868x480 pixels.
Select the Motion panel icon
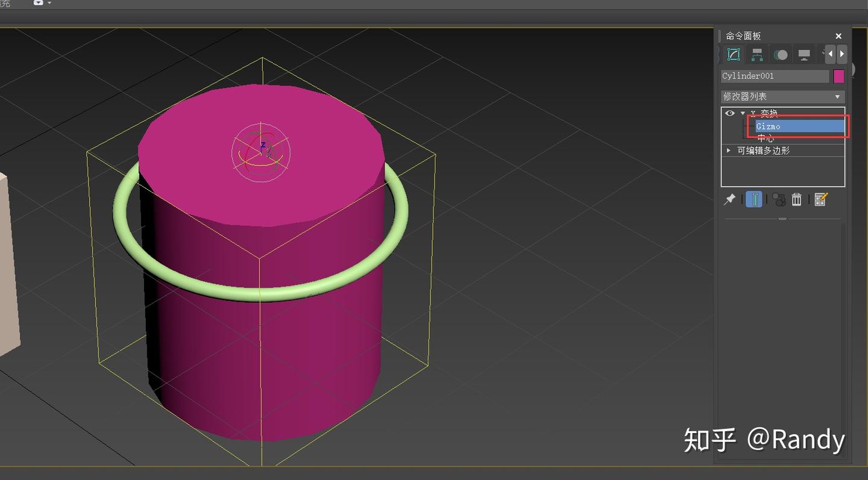pyautogui.click(x=781, y=54)
